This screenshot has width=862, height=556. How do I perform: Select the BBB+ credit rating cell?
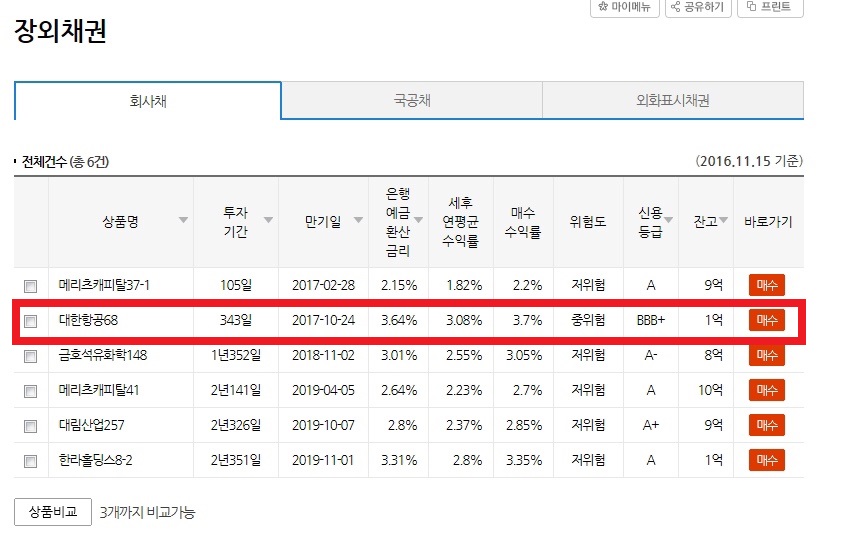pyautogui.click(x=651, y=320)
